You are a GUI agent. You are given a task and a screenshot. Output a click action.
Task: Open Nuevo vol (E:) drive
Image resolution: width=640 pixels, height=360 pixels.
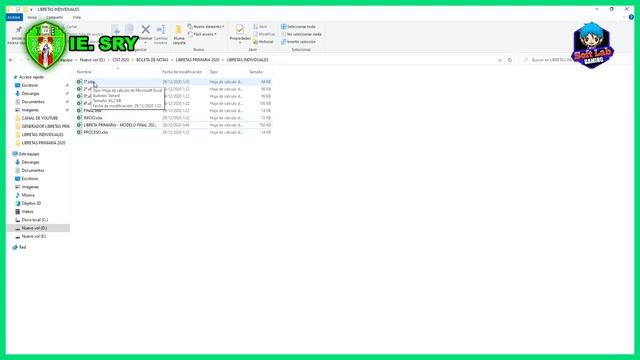pos(33,236)
